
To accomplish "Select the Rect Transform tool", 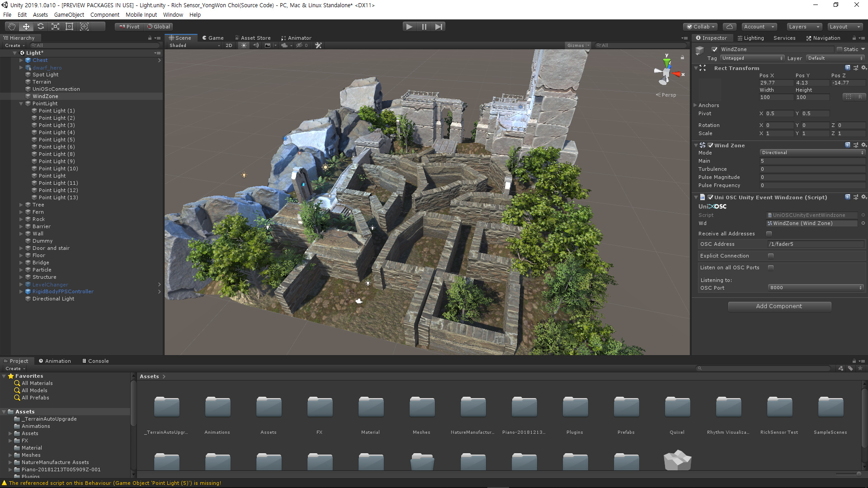I will point(70,27).
